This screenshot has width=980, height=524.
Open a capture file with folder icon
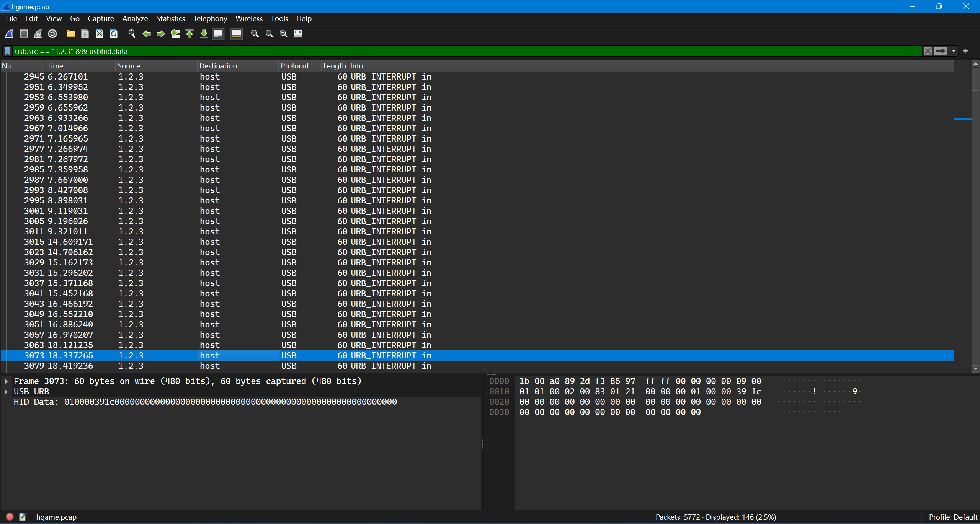click(x=70, y=34)
